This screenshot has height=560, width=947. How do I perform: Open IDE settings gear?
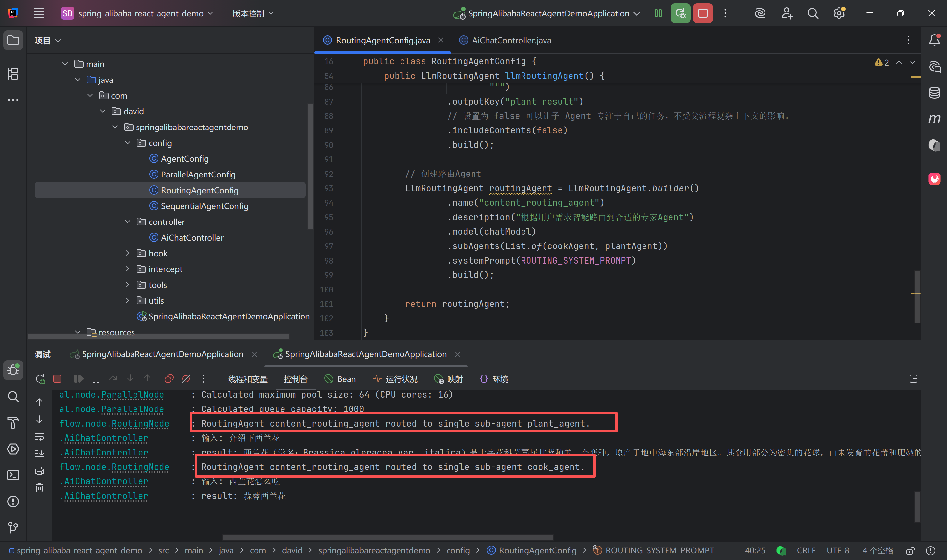(x=839, y=13)
